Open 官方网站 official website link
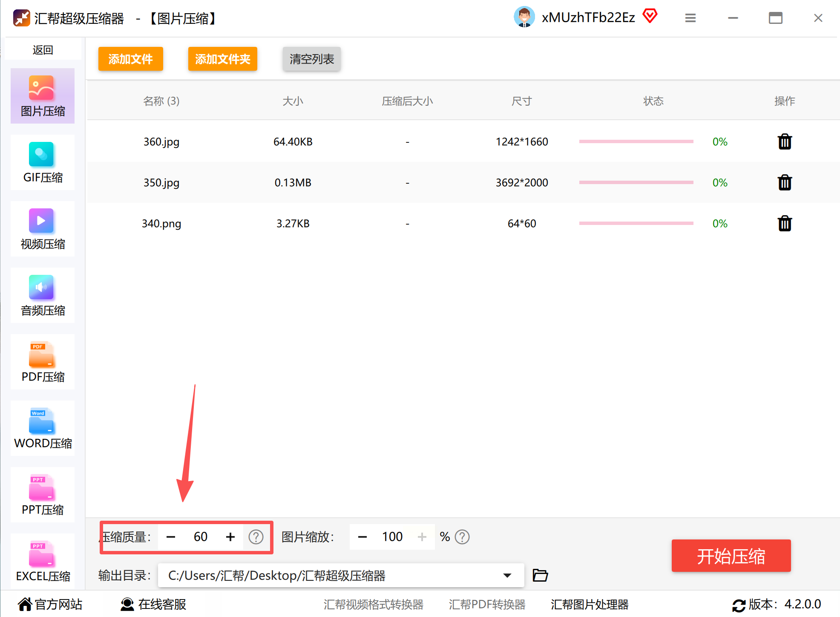Viewport: 840px width, 617px height. (50, 604)
